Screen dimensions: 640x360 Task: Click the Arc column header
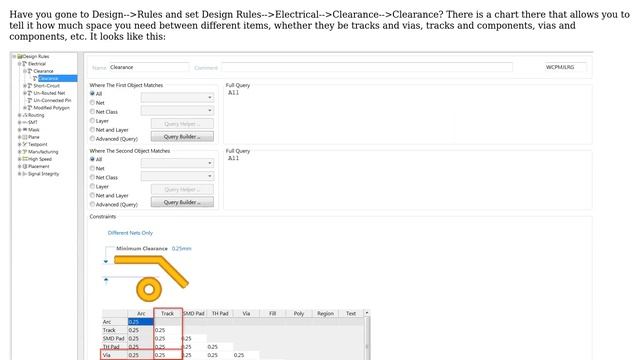pyautogui.click(x=141, y=313)
